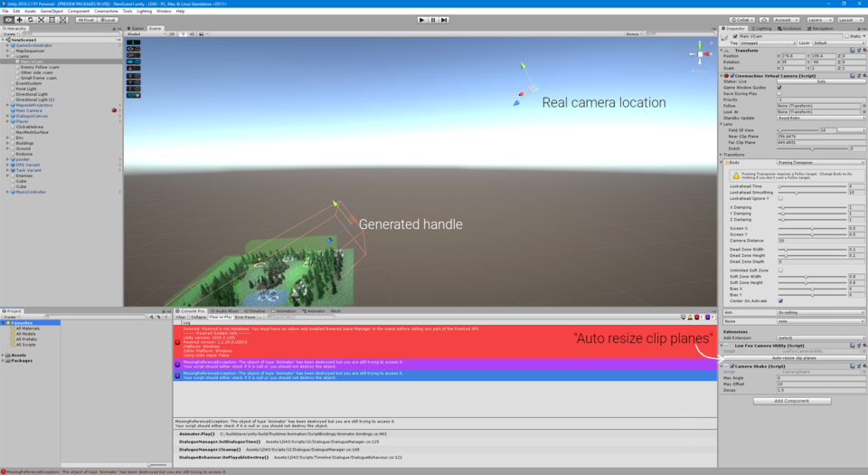Toggle Camera Shake component checkbox
The image size is (868, 475).
point(732,366)
